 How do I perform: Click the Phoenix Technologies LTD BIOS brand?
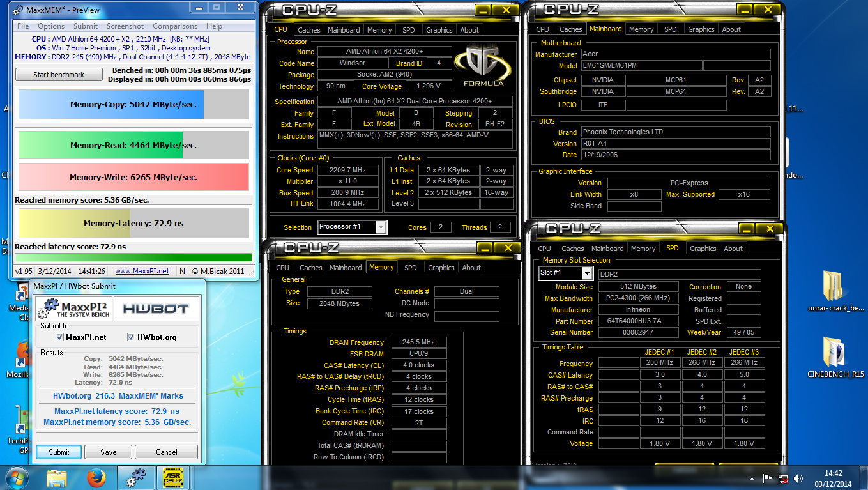click(x=676, y=132)
